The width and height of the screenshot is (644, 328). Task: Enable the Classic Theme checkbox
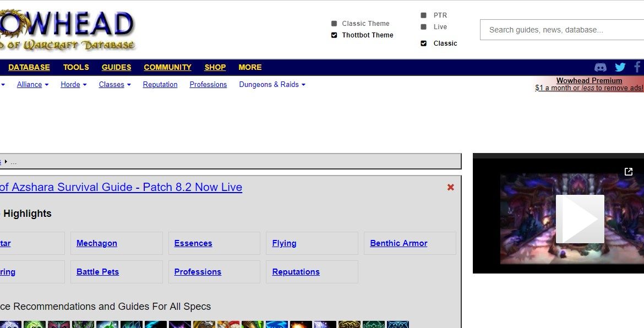coord(334,24)
